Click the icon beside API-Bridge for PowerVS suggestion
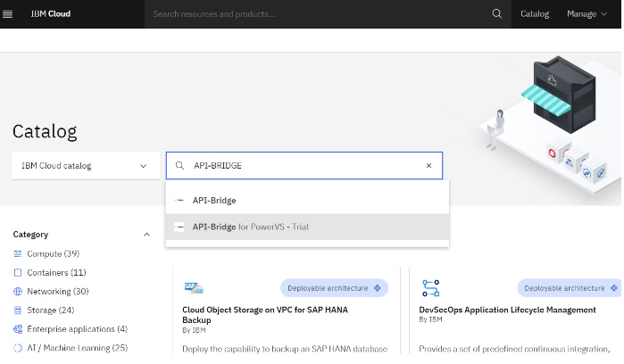This screenshot has width=624, height=364. pyautogui.click(x=179, y=227)
